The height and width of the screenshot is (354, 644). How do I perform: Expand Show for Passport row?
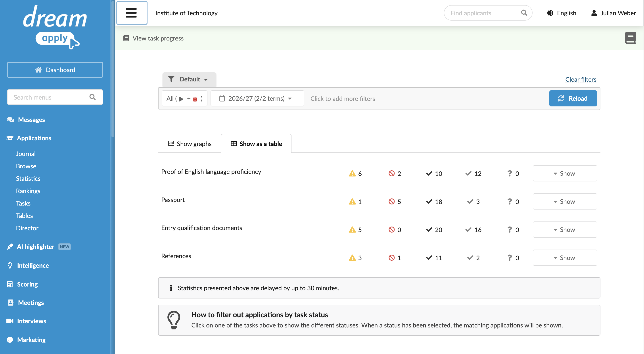[x=565, y=201]
